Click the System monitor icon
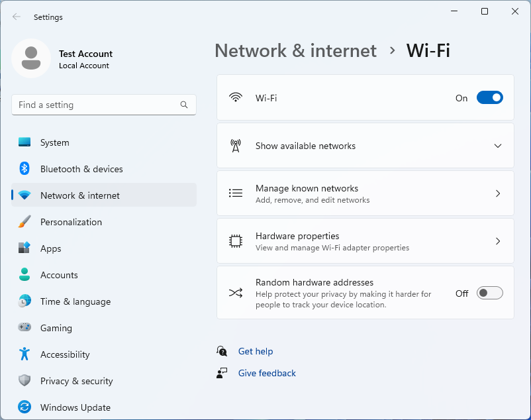Viewport: 531px width, 420px height. click(24, 142)
